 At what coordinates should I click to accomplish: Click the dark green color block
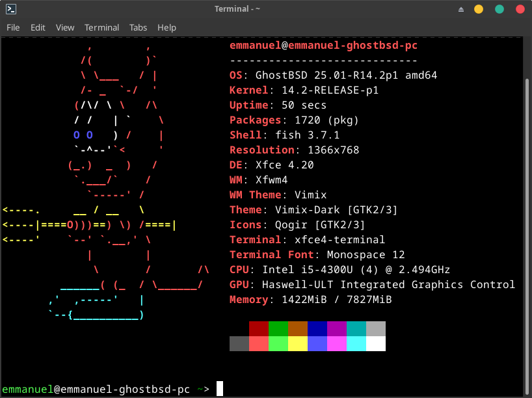coord(278,329)
